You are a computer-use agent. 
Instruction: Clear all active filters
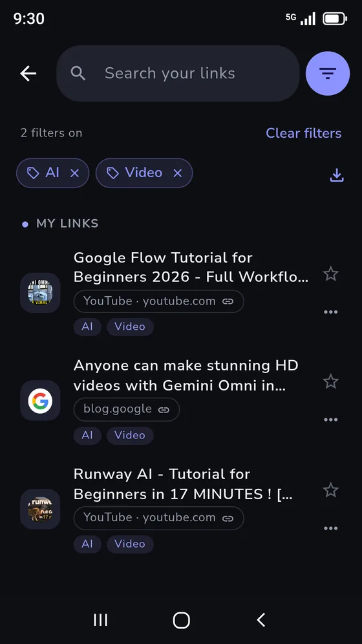coord(303,133)
